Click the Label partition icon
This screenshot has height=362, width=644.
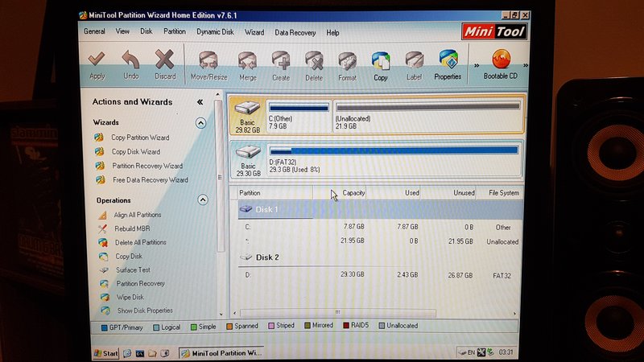[x=414, y=61]
